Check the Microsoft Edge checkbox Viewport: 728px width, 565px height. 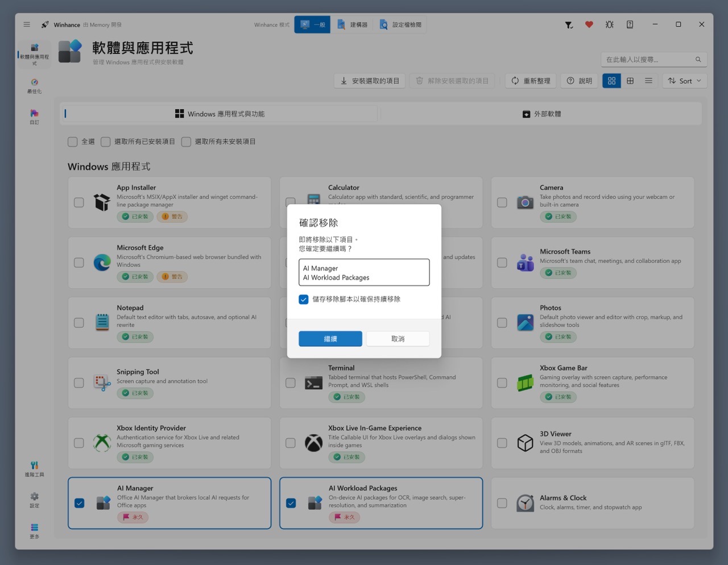(x=79, y=263)
